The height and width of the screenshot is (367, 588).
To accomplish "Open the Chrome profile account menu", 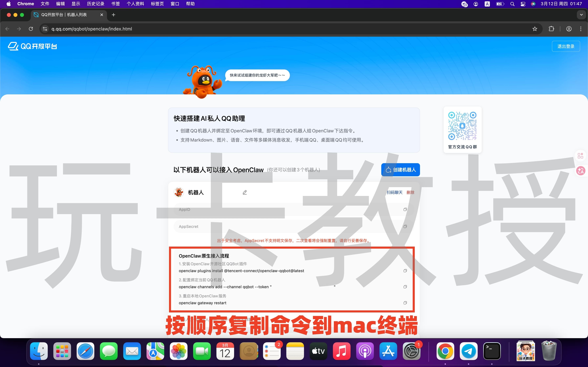I will pyautogui.click(x=569, y=29).
